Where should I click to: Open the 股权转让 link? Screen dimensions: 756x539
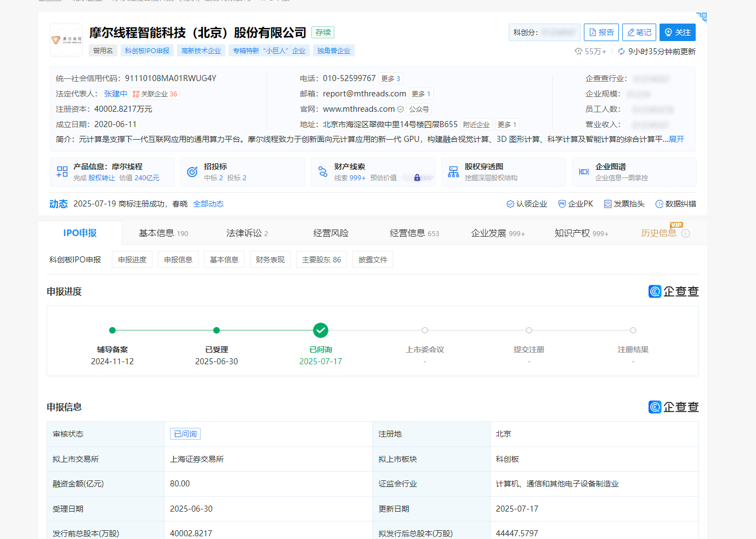pyautogui.click(x=102, y=178)
